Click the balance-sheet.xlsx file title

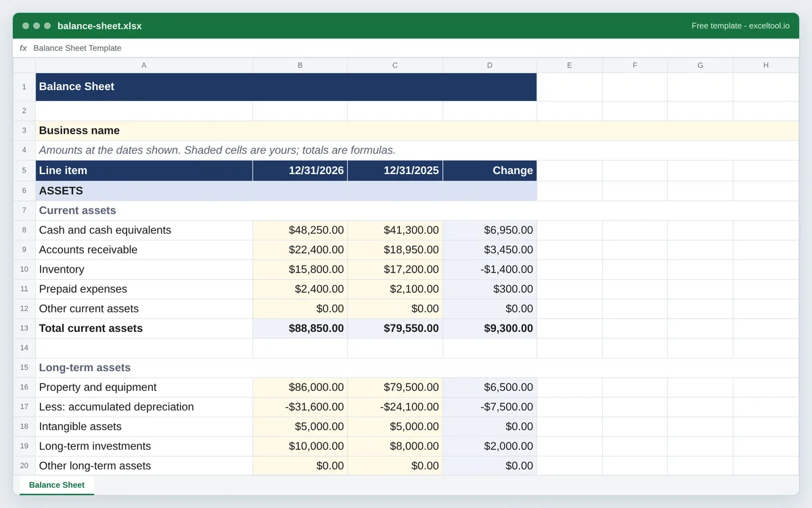[x=99, y=26]
